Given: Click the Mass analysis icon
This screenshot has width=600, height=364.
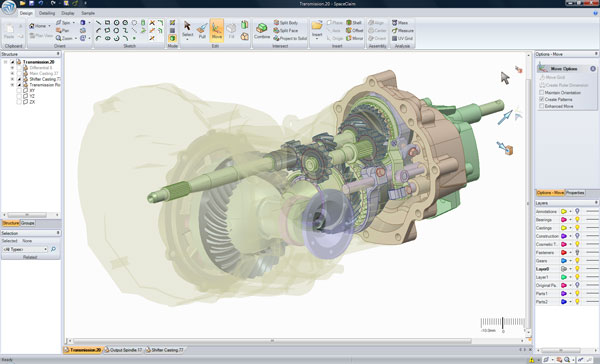Looking at the screenshot, I should click(x=394, y=23).
